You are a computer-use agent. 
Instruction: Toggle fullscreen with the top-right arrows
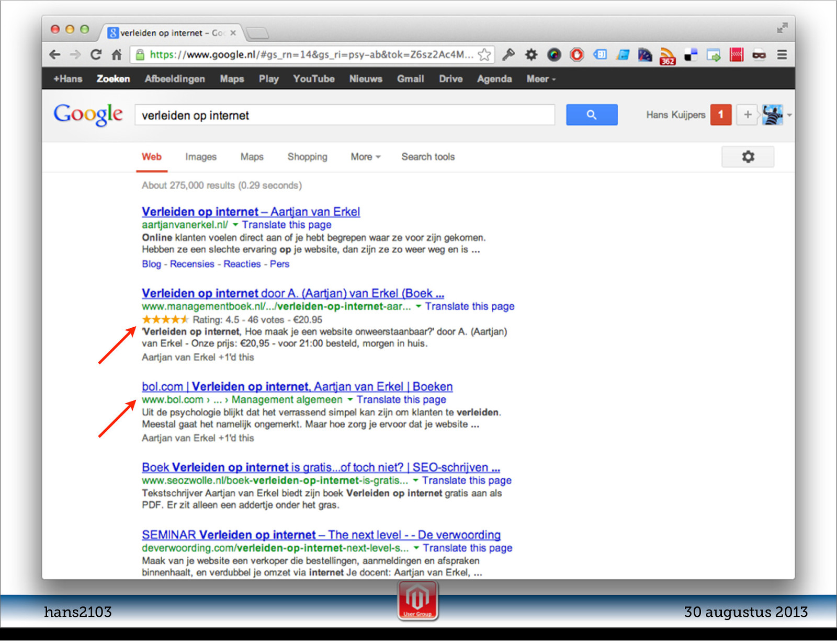(x=782, y=28)
